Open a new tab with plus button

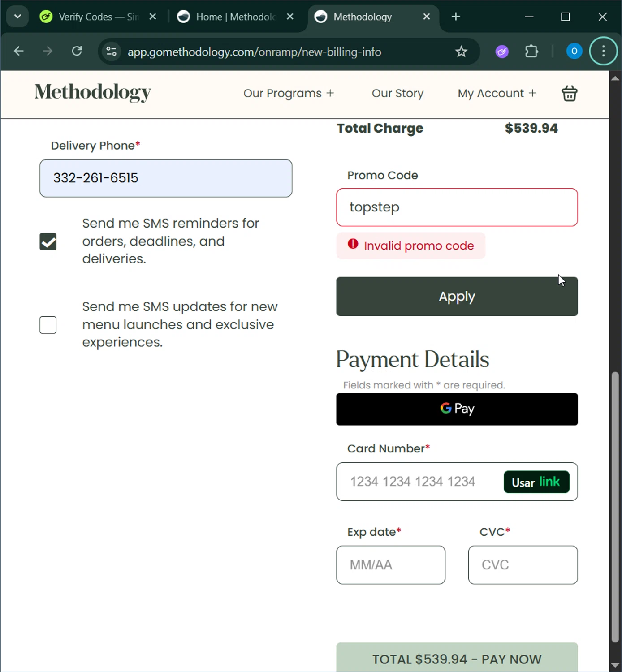click(456, 17)
